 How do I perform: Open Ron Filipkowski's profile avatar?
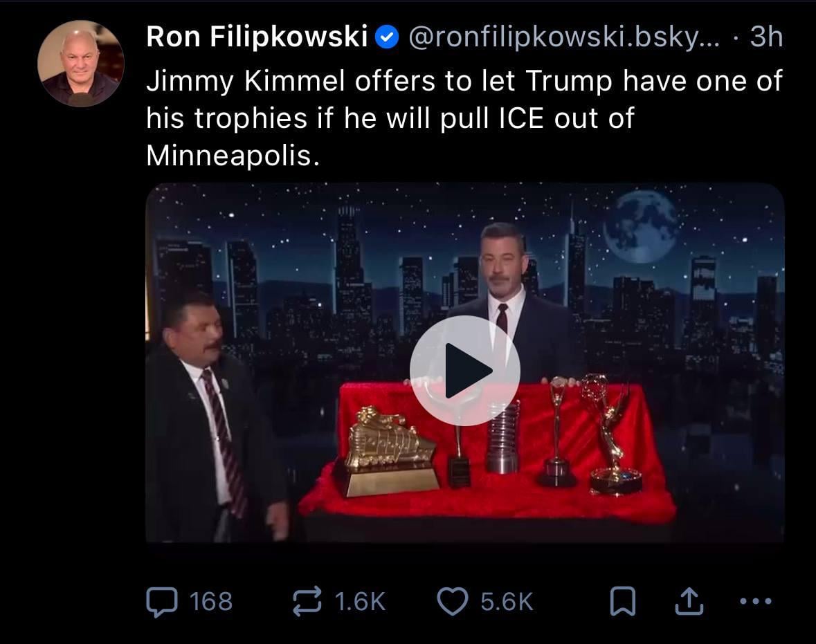click(81, 64)
